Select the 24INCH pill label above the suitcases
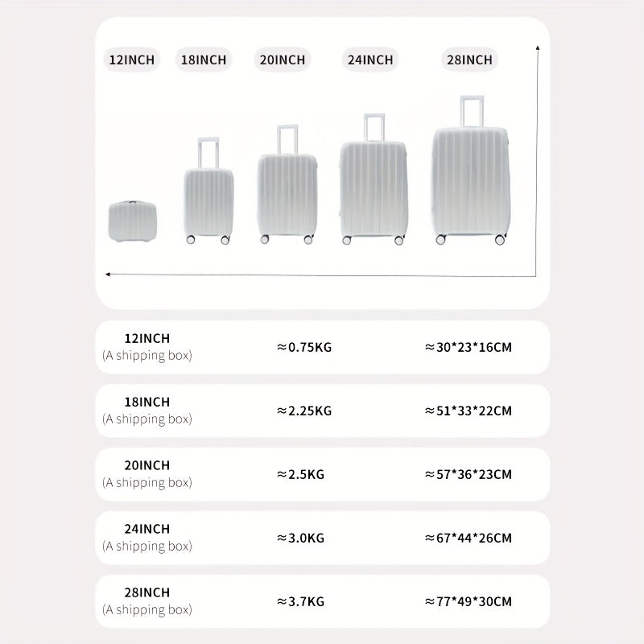This screenshot has height=644, width=644. click(369, 60)
